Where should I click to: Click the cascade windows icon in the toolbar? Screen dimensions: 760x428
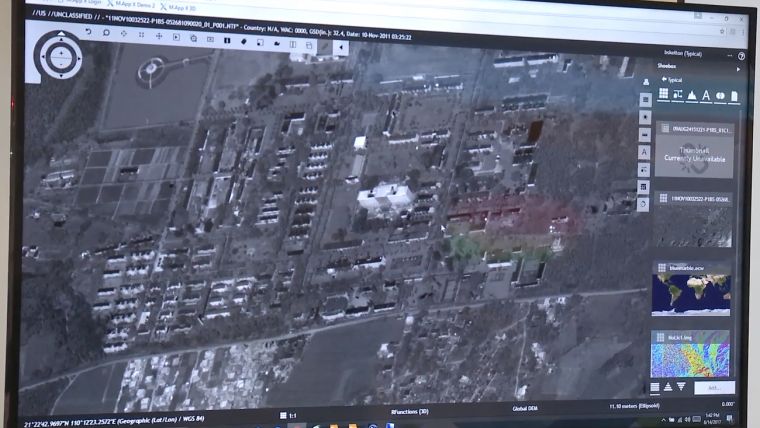tap(309, 45)
